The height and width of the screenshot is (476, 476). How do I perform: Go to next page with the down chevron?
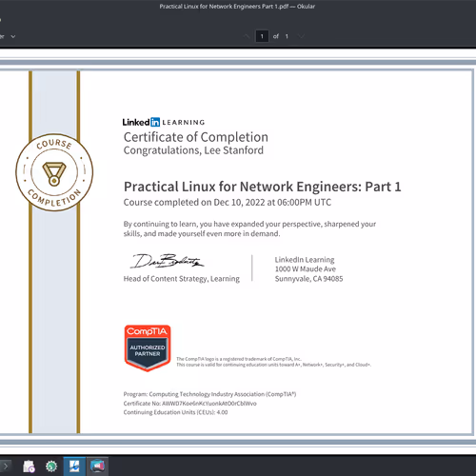301,36
